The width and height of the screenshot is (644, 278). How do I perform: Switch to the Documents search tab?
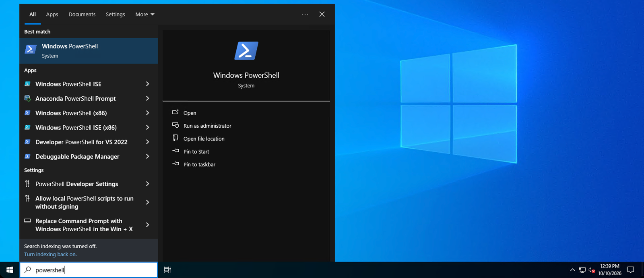[82, 14]
